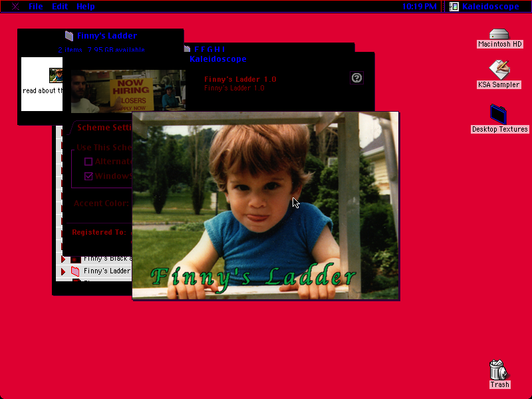532x399 pixels.
Task: Click the Finny's Ladder scheme icon in list
Action: (75, 271)
